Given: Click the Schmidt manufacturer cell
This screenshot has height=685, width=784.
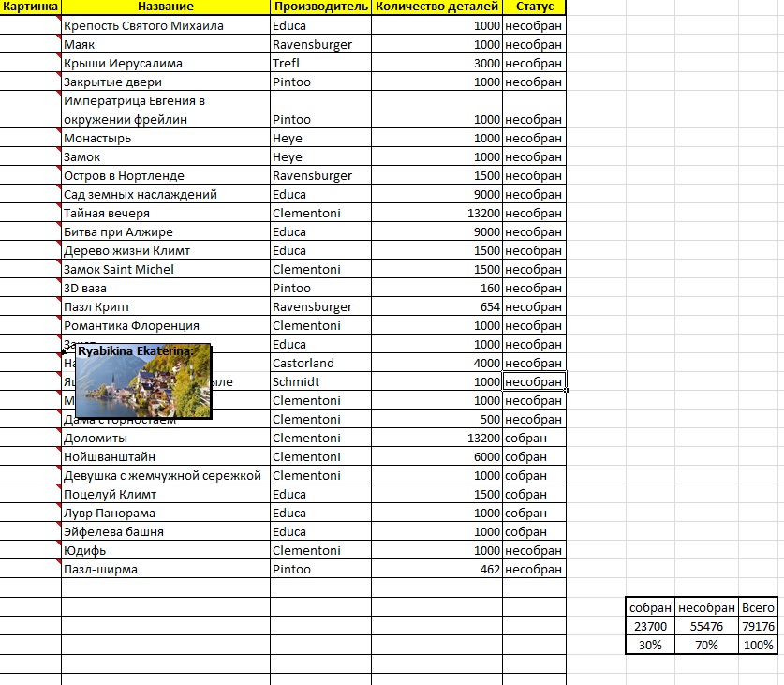Looking at the screenshot, I should point(320,381).
